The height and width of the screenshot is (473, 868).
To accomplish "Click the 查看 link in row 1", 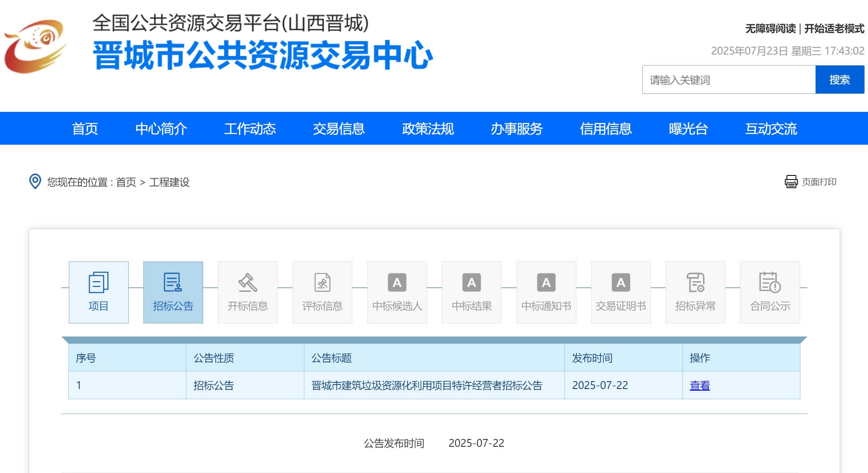I will click(x=700, y=385).
